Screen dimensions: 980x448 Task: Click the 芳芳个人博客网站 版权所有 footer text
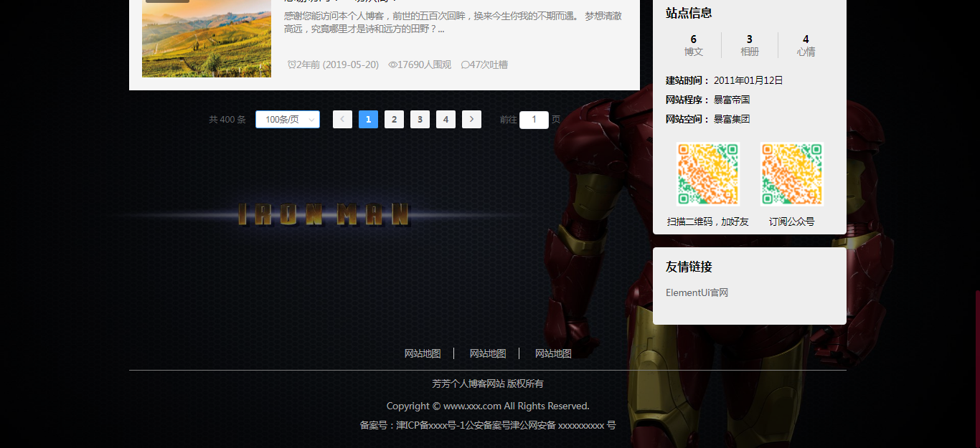coord(488,383)
